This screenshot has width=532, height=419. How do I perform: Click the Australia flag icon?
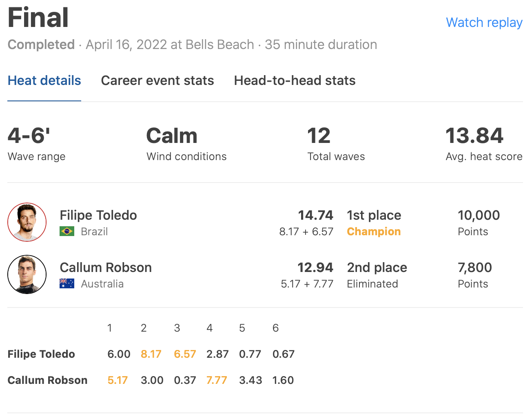pyautogui.click(x=67, y=284)
